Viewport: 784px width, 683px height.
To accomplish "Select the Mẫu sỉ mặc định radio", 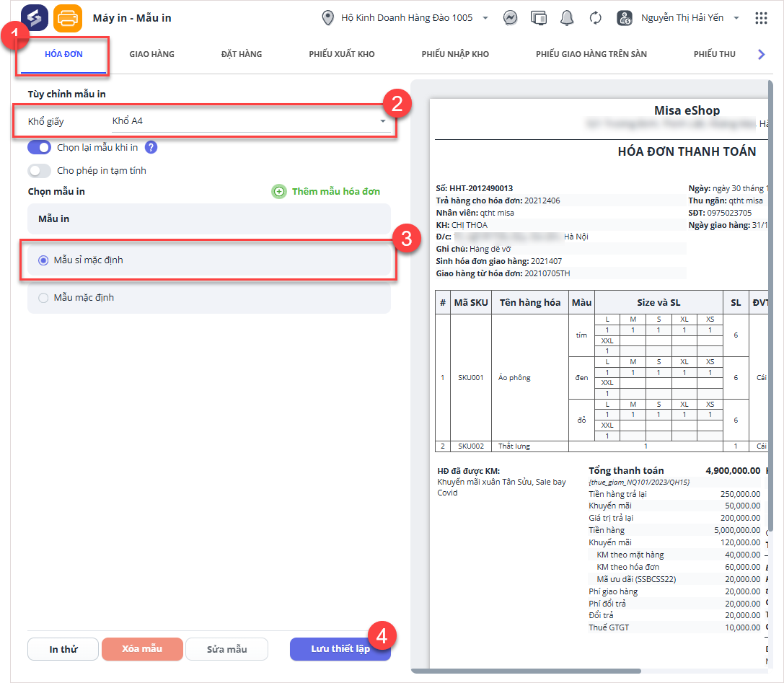I will 43,260.
